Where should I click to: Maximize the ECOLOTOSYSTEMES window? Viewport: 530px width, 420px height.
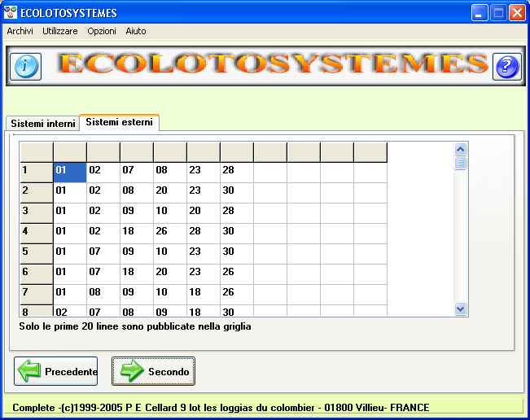pyautogui.click(x=498, y=13)
